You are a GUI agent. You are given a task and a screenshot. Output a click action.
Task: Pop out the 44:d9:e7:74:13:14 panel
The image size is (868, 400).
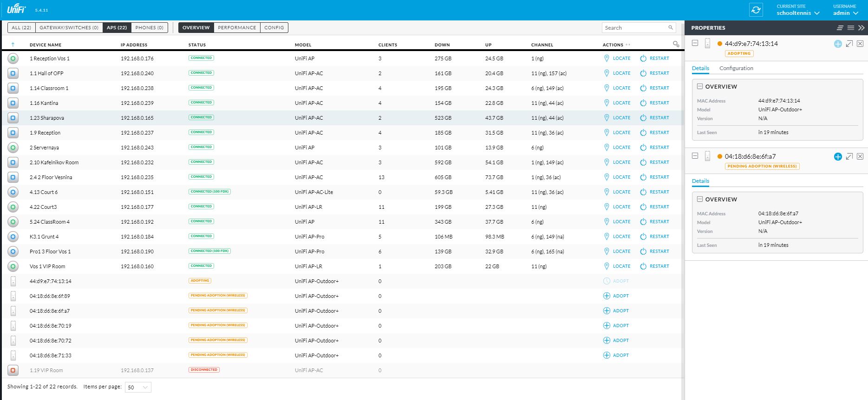tap(849, 44)
